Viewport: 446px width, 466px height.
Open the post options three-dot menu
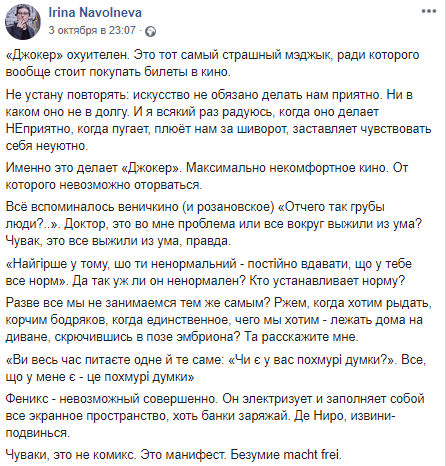[x=429, y=11]
